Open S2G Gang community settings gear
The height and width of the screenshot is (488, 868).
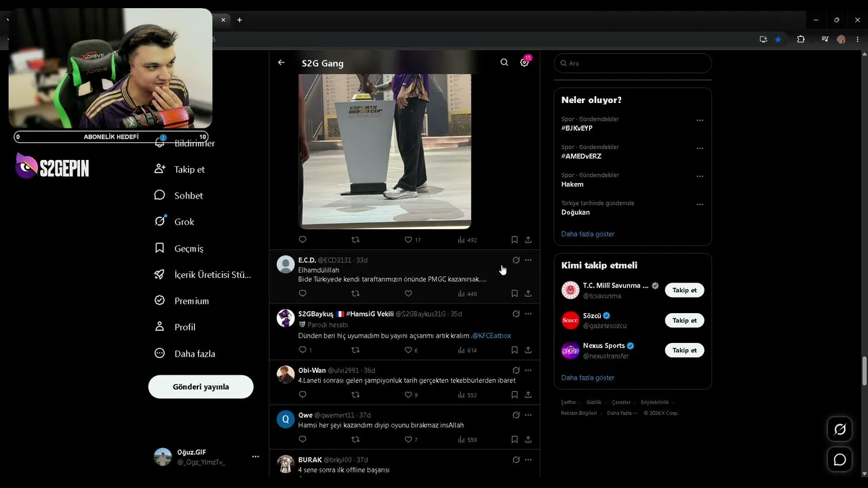pyautogui.click(x=524, y=62)
